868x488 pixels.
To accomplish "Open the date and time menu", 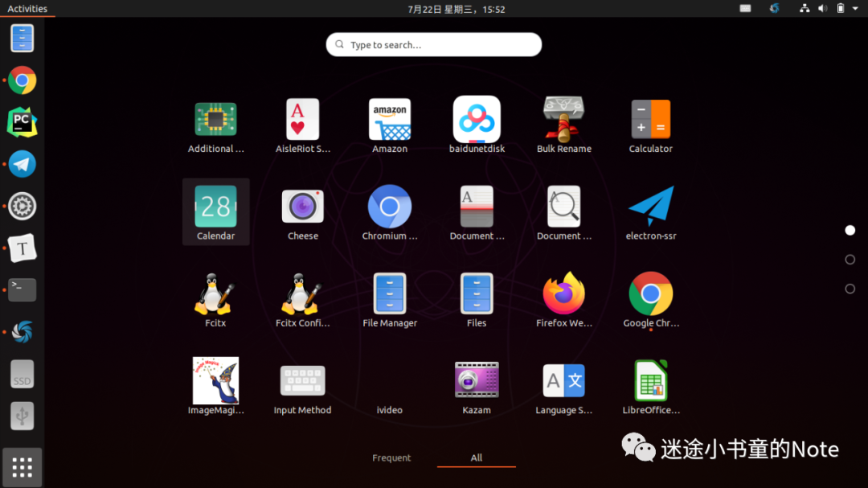I will coord(457,9).
